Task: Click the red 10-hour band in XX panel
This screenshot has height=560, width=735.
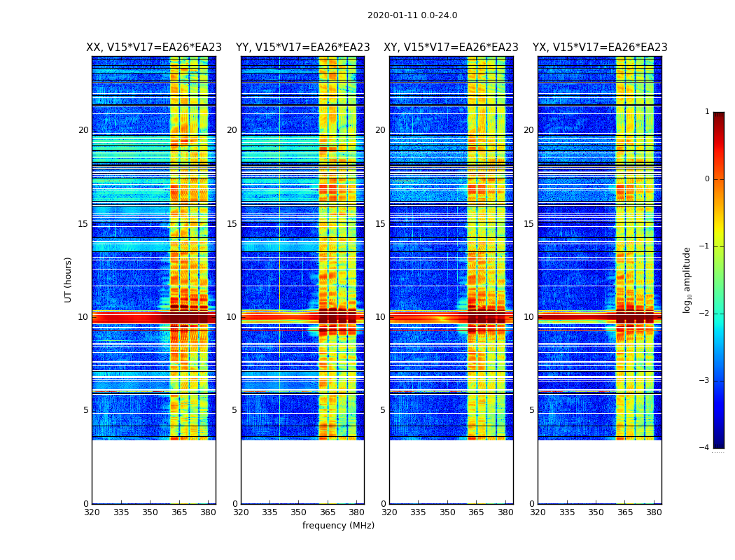Action: 154,318
